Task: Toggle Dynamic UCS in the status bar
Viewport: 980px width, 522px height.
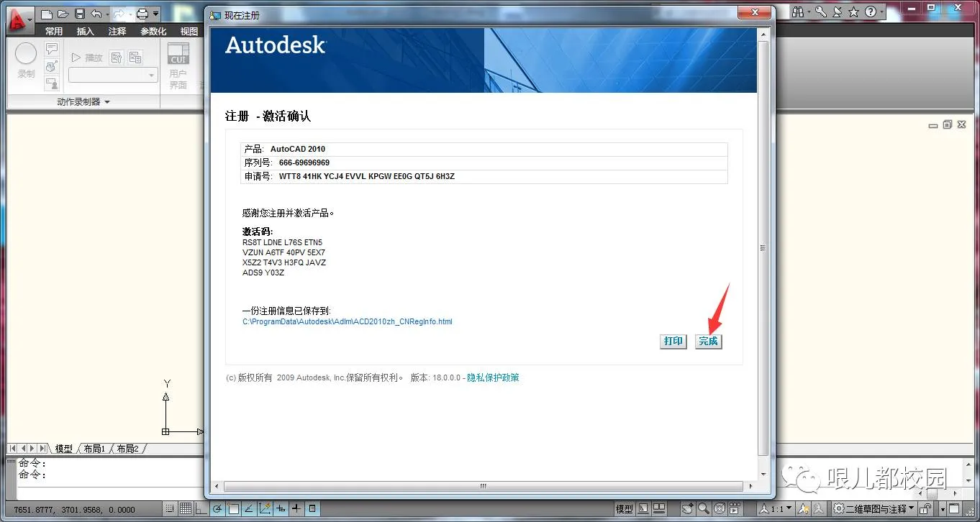Action: (x=265, y=509)
